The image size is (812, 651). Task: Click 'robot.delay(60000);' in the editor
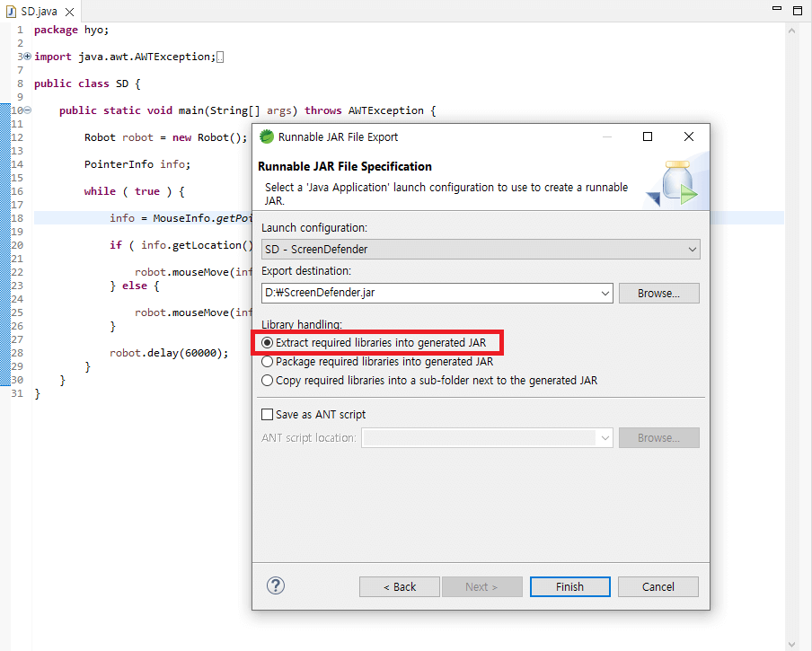[x=169, y=353]
